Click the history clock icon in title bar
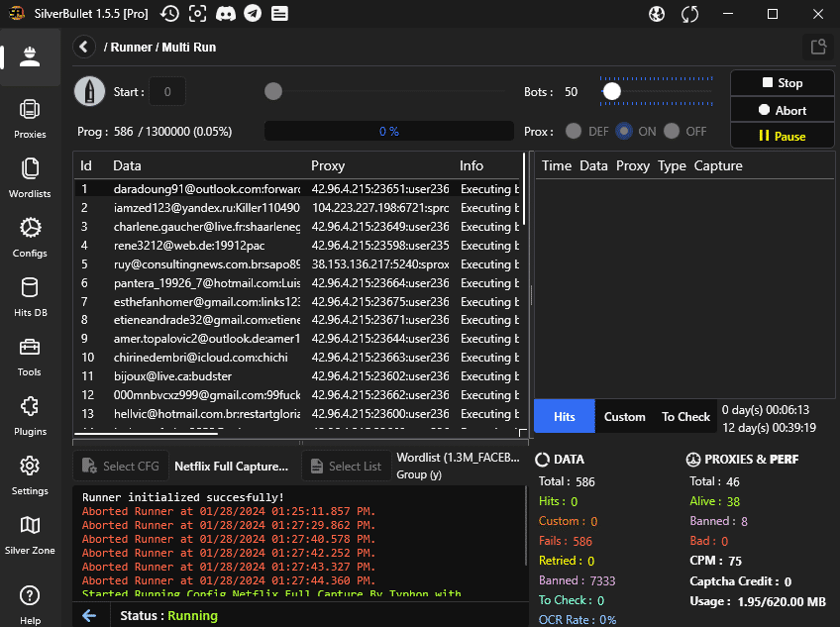Viewport: 840px width, 627px height. pyautogui.click(x=170, y=14)
